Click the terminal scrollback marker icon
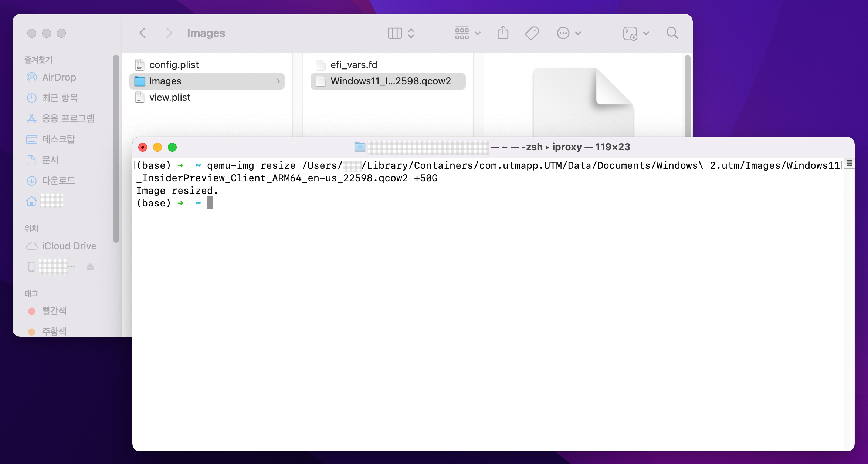This screenshot has height=464, width=868. point(850,163)
